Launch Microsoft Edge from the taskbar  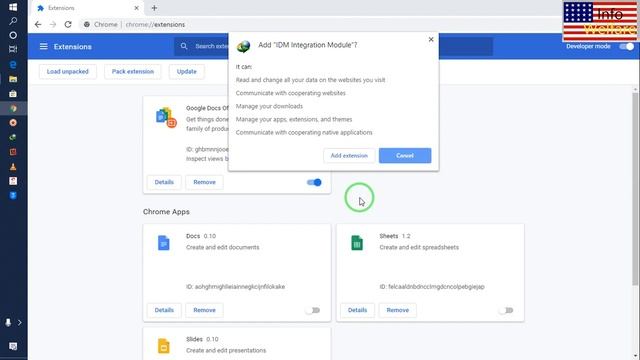13,64
